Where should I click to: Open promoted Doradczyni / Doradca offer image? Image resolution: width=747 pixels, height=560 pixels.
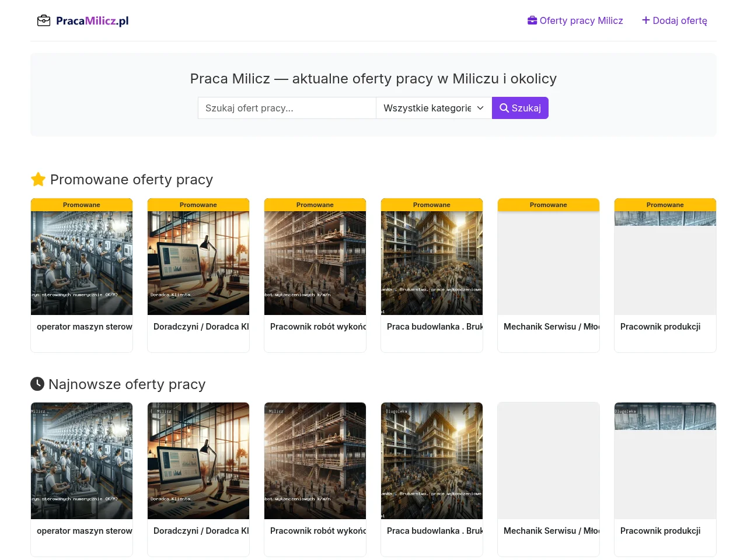(x=198, y=263)
